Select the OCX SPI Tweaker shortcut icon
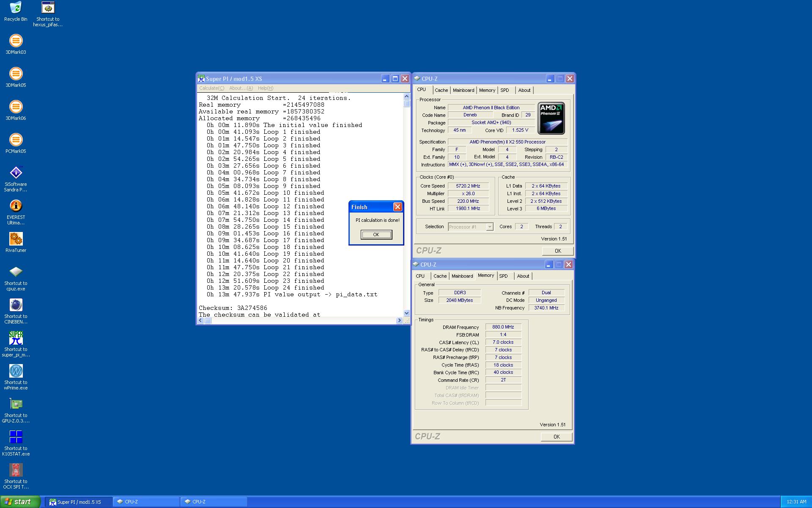The width and height of the screenshot is (812, 508). [16, 476]
